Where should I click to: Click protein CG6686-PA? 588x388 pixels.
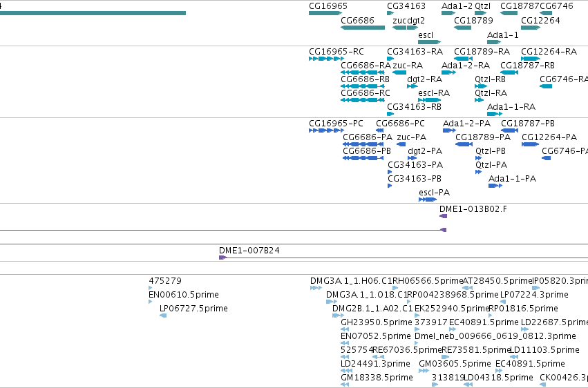pos(368,137)
